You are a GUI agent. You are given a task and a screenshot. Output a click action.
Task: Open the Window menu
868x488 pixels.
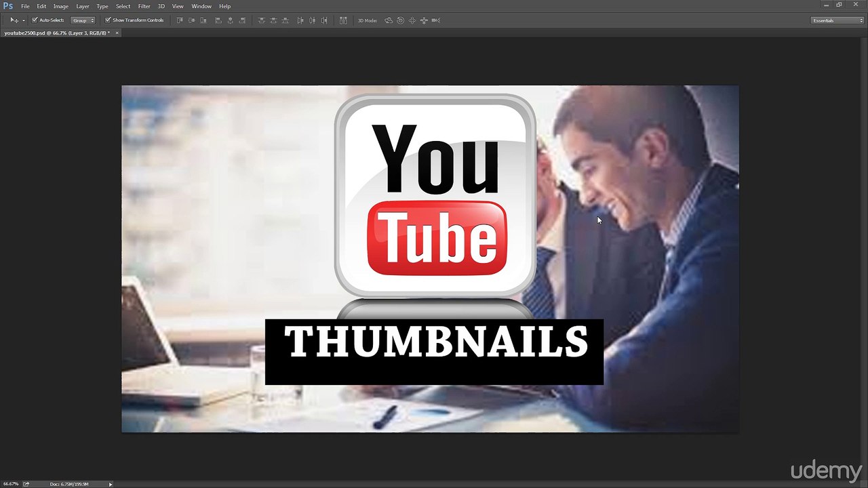point(201,6)
